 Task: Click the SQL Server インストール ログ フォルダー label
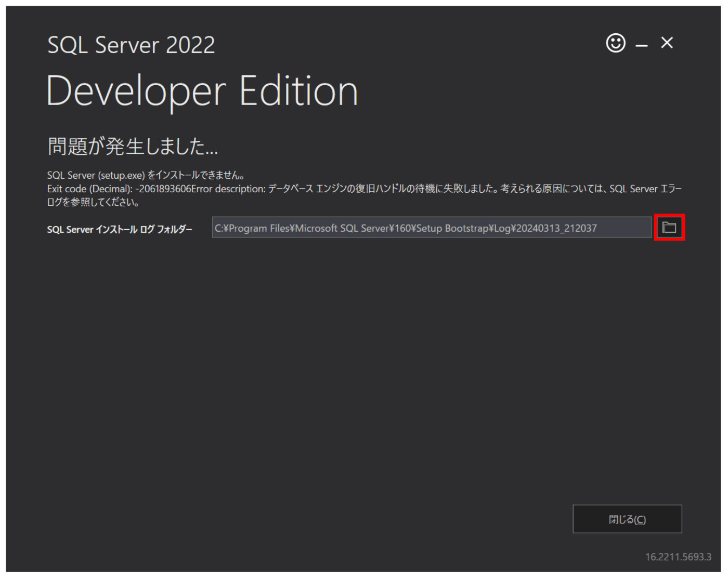(120, 229)
